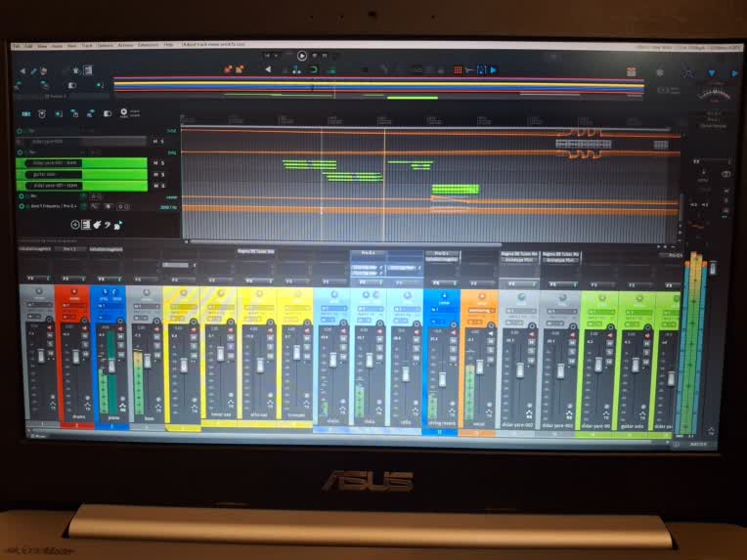Click the circled plus icon below the track list
The width and height of the screenshot is (747, 560).
point(74,225)
